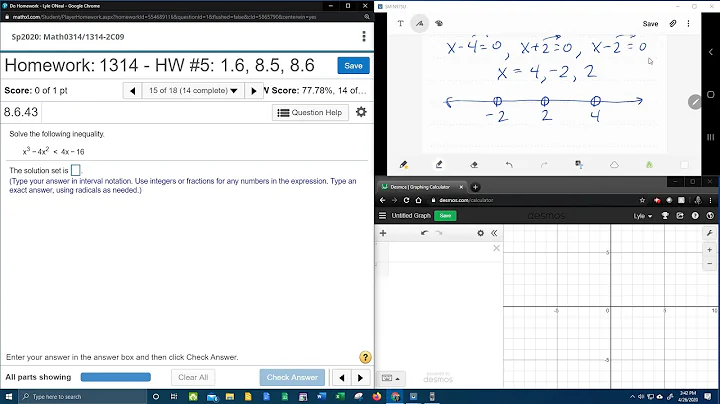
Task: Click the bottom next-part arrow near Check Answer
Action: pos(360,377)
